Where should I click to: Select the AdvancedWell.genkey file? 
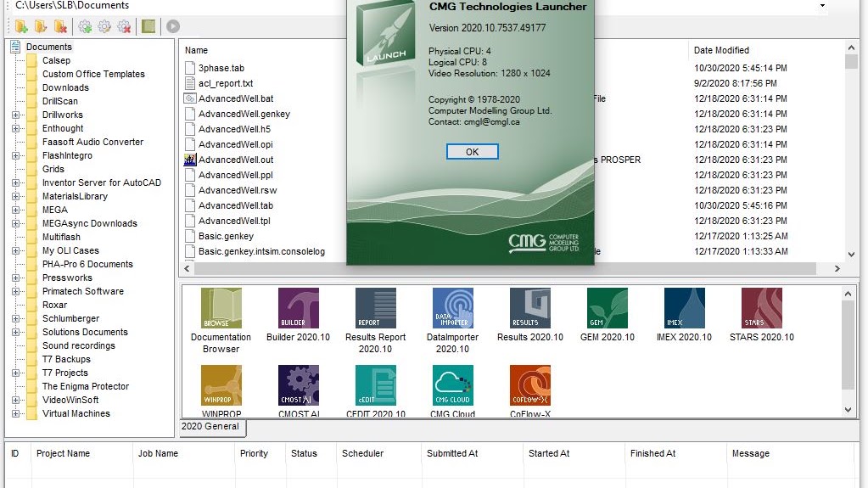click(244, 114)
